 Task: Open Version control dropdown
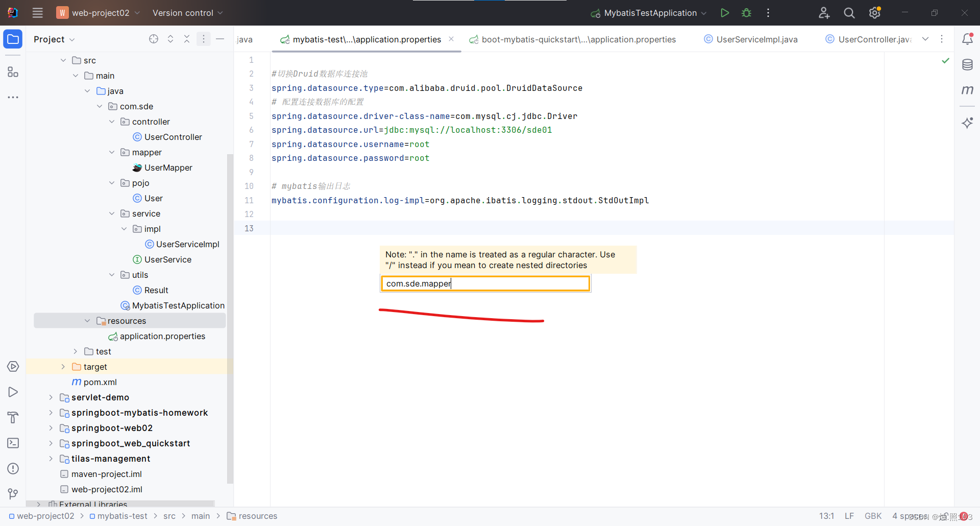pos(187,13)
